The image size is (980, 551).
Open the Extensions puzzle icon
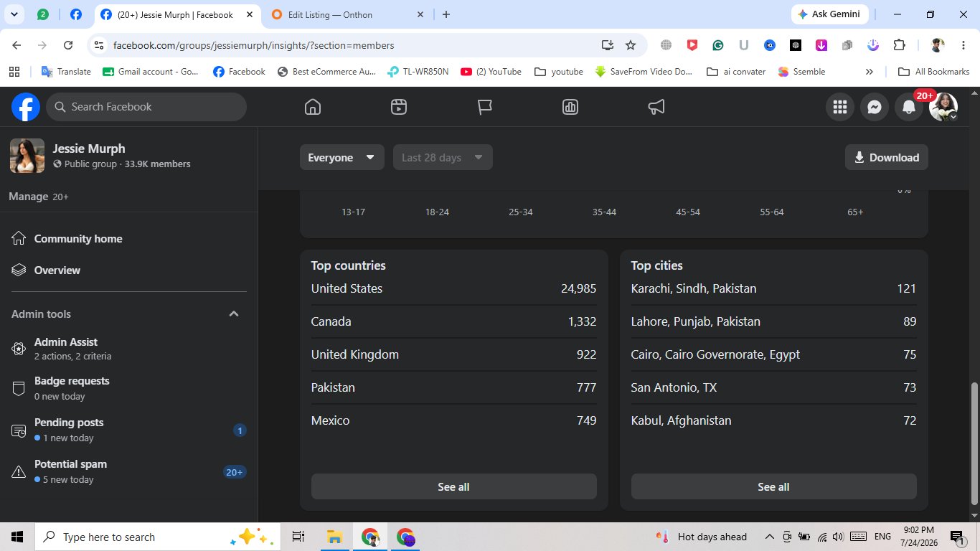click(899, 45)
